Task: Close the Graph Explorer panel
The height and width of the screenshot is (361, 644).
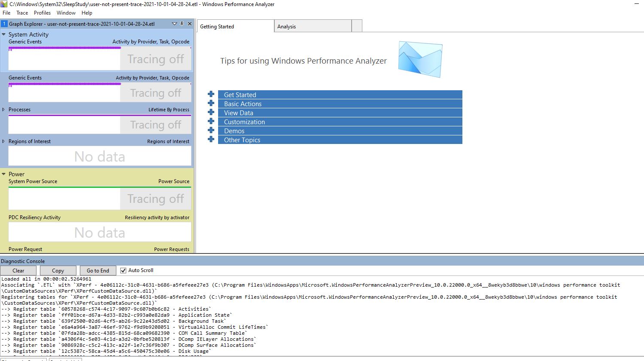Action: coord(189,24)
